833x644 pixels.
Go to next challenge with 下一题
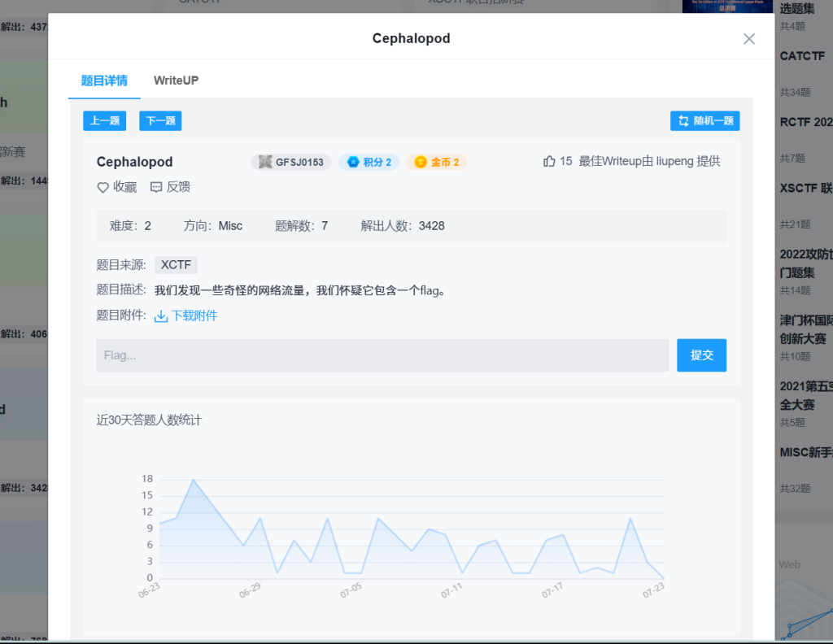tap(160, 120)
